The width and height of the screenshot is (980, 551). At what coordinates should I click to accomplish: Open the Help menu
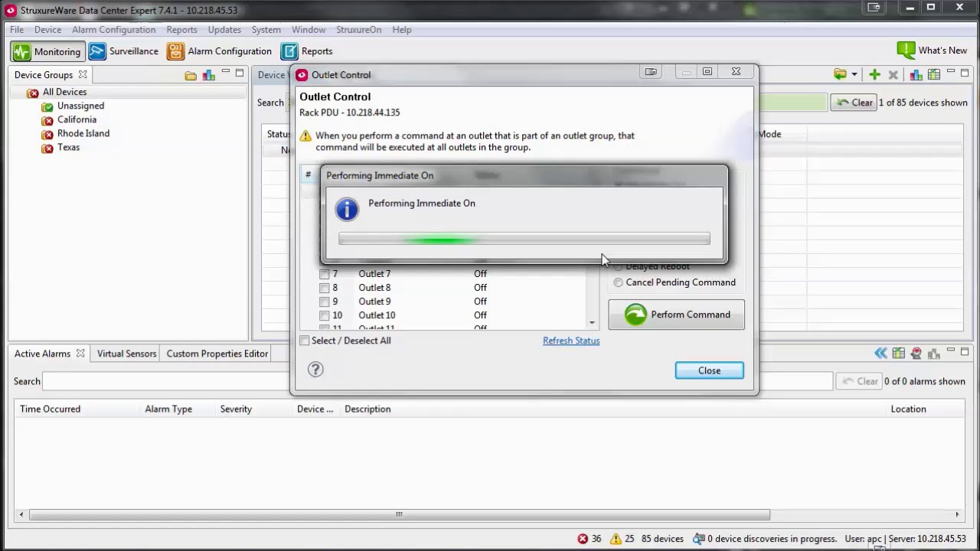(x=402, y=30)
